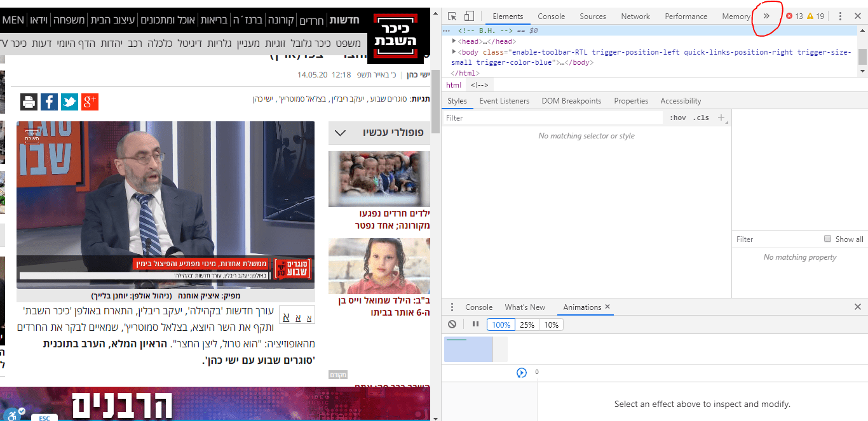The image size is (868, 421).
Task: Share the article via the Facebook icon
Action: [49, 102]
